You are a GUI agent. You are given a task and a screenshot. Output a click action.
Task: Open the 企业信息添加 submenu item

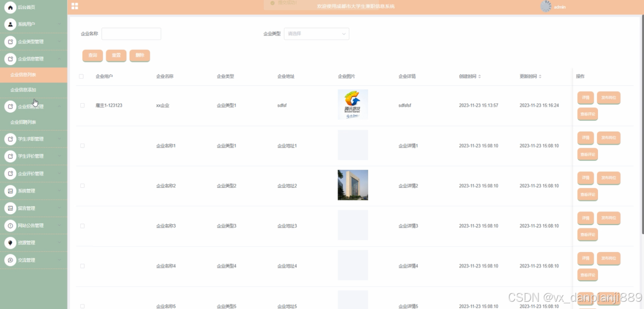coord(34,90)
